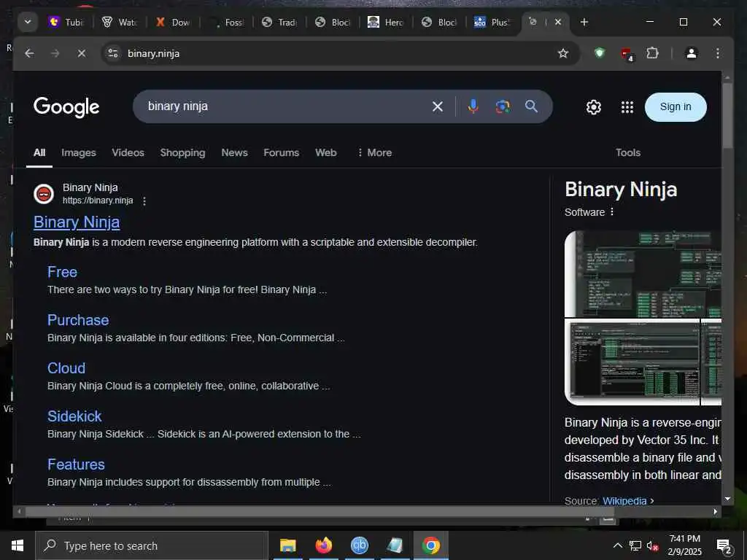Open the notification center icon
The image size is (747, 560).
click(724, 547)
